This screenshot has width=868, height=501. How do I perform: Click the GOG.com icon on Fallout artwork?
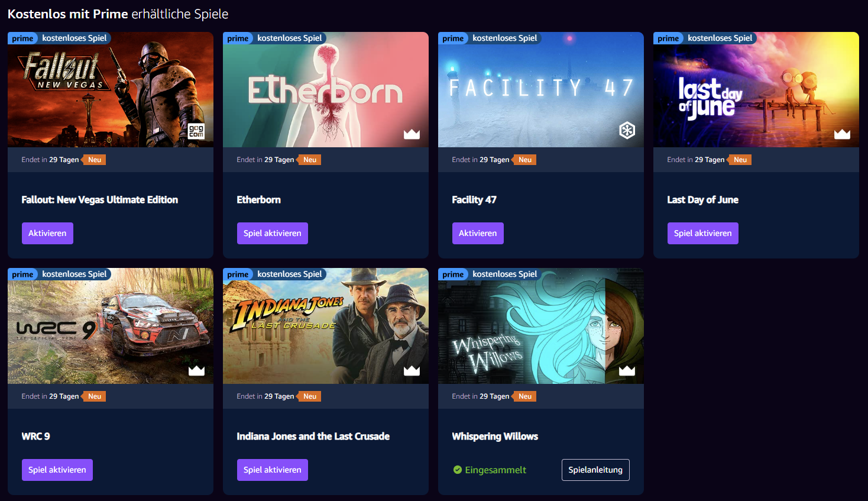[196, 131]
